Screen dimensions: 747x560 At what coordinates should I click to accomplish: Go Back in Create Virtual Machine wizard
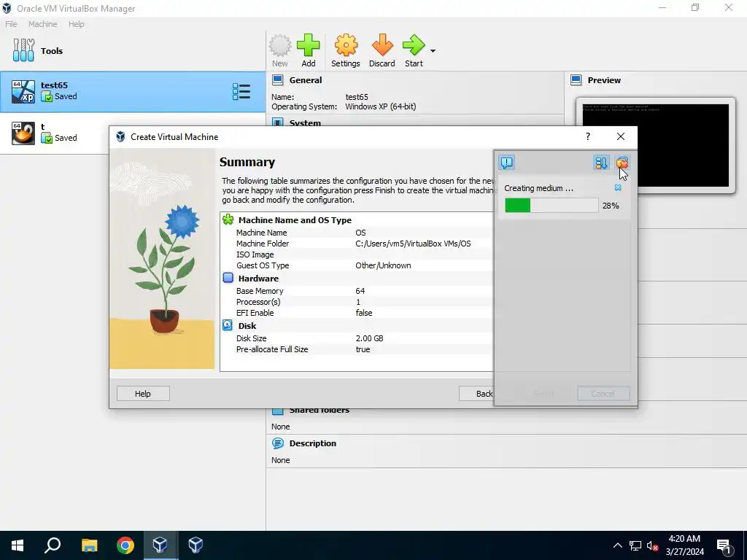click(x=476, y=394)
